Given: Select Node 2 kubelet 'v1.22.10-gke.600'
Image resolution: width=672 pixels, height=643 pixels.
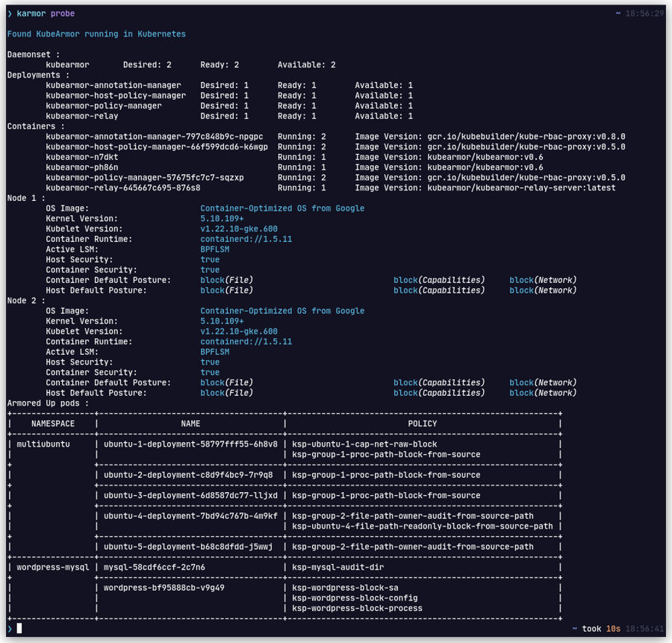Looking at the screenshot, I should [239, 332].
